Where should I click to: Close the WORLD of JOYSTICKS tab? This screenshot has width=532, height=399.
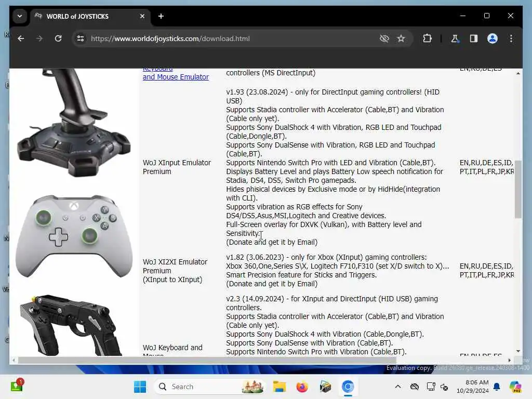pyautogui.click(x=142, y=16)
